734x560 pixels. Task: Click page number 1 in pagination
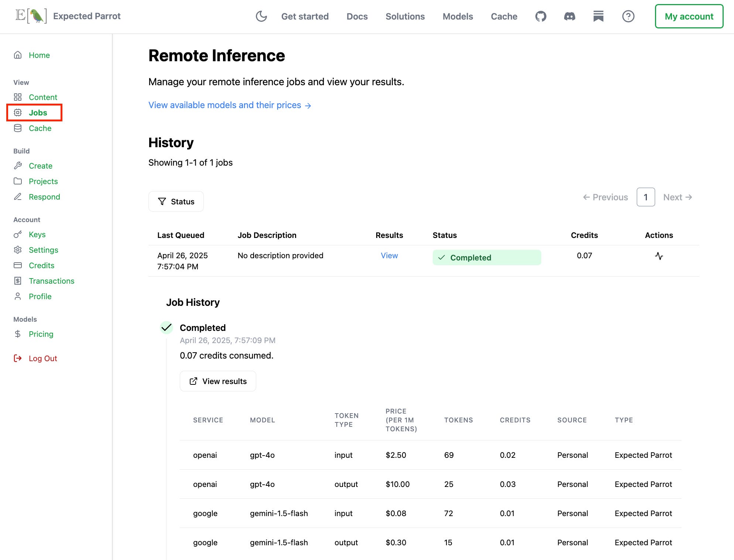click(x=645, y=197)
